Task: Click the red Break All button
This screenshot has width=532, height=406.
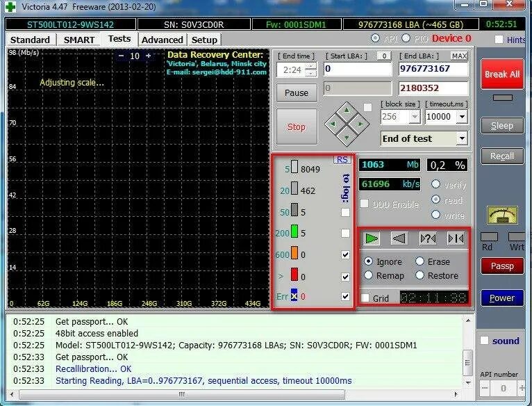Action: point(502,74)
